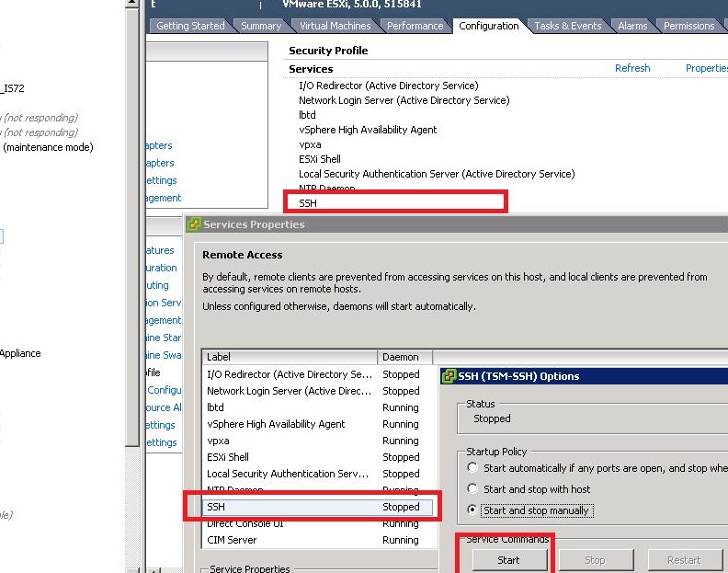
Task: Select the host in maintenance mode in inventory
Action: click(48, 147)
